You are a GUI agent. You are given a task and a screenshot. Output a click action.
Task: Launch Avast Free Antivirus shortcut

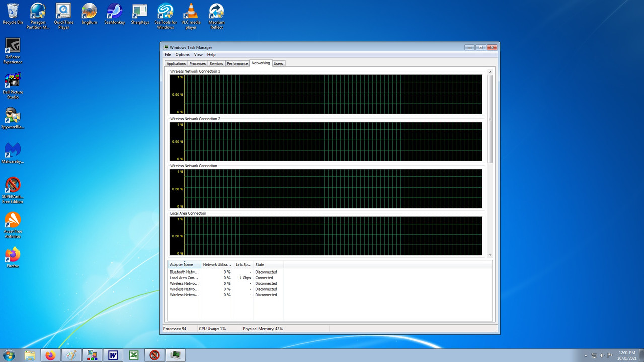coord(13,225)
